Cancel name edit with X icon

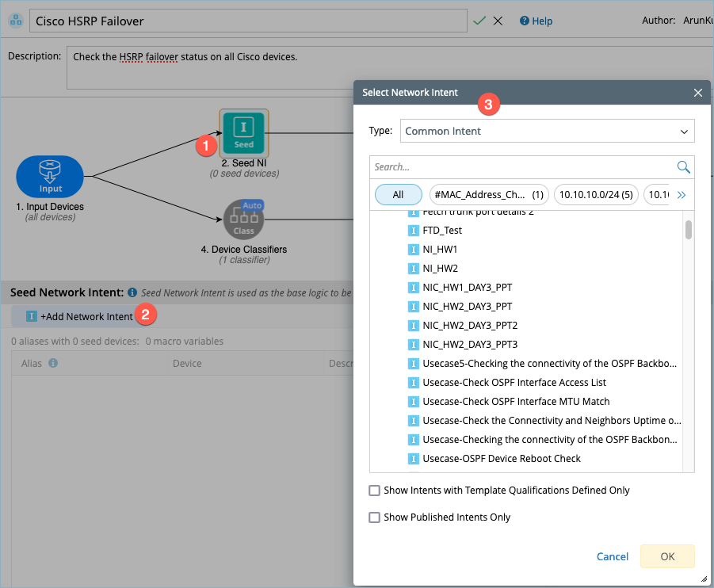pyautogui.click(x=498, y=21)
